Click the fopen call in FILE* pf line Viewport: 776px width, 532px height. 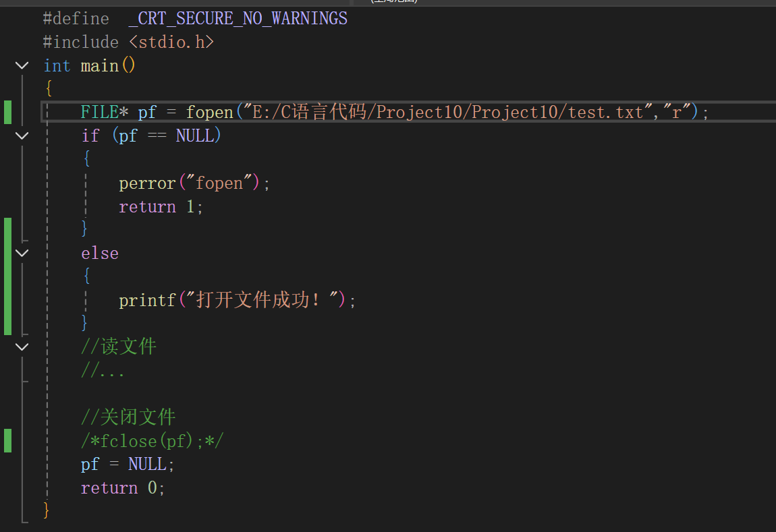point(209,112)
